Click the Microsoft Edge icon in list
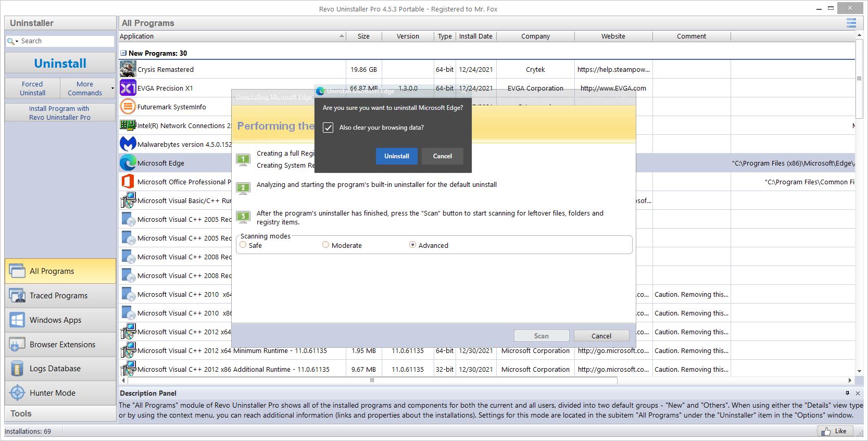The height and width of the screenshot is (441, 868). click(x=128, y=163)
